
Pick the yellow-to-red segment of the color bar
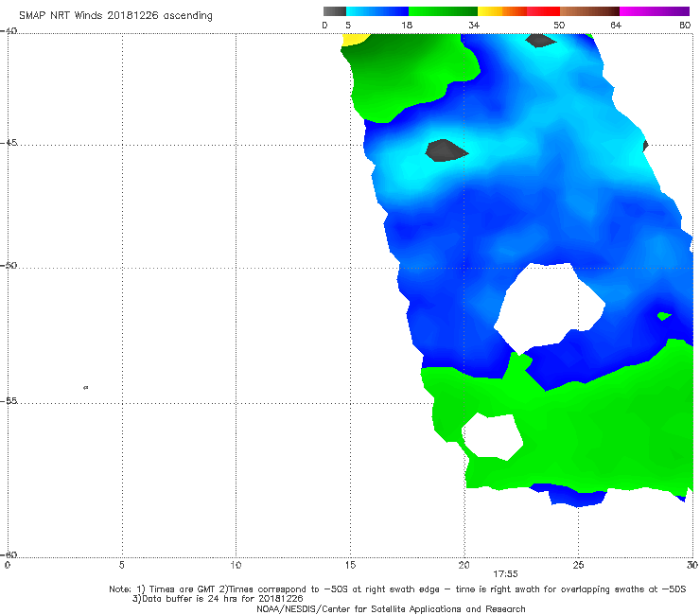point(518,11)
